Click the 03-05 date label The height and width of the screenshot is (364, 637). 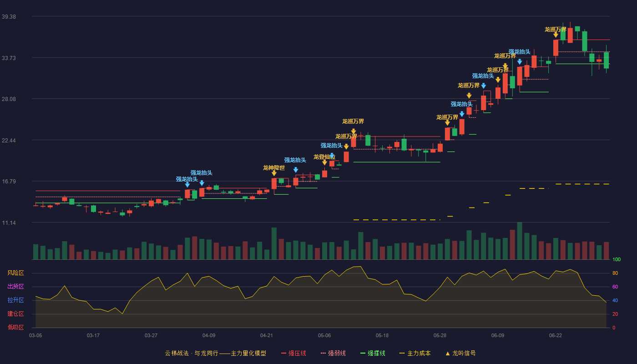pyautogui.click(x=35, y=335)
